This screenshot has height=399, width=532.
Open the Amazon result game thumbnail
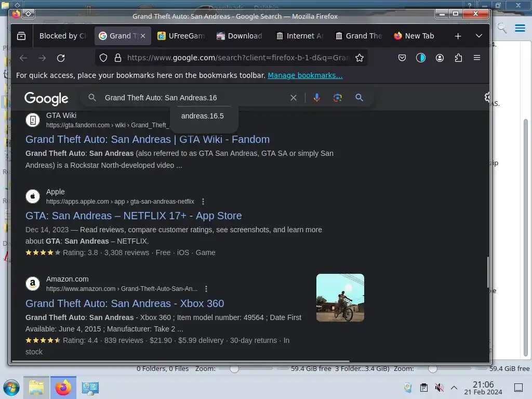tap(340, 298)
